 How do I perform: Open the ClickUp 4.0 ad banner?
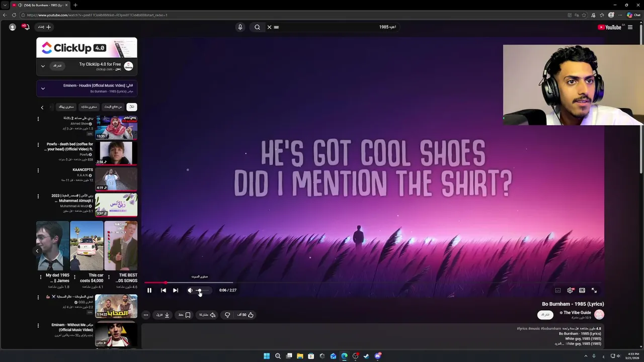point(87,48)
